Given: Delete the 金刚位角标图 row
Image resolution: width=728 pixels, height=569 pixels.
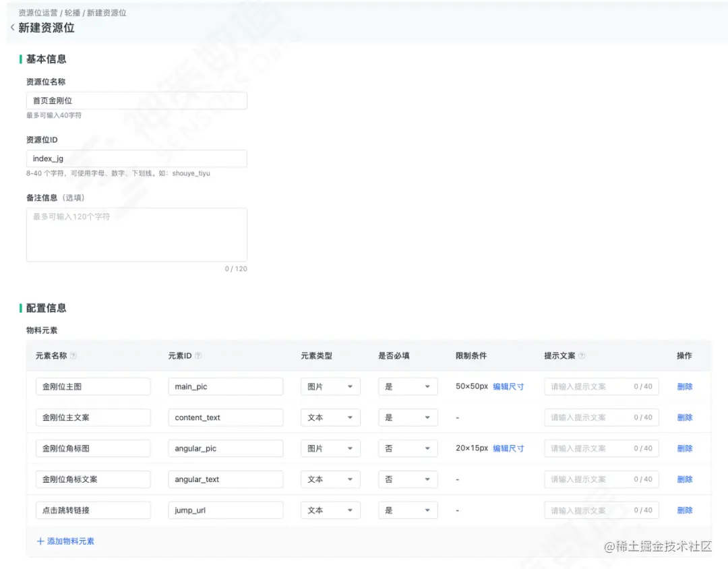Looking at the screenshot, I should (684, 448).
